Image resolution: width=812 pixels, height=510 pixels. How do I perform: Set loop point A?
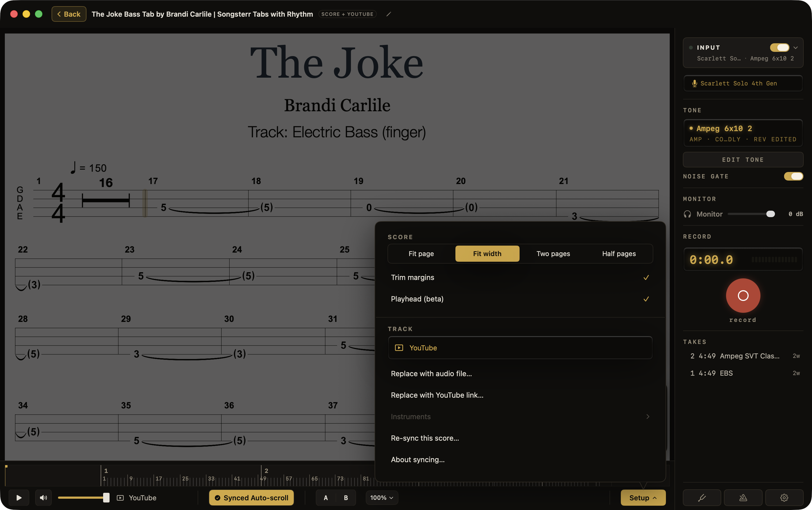[326, 498]
